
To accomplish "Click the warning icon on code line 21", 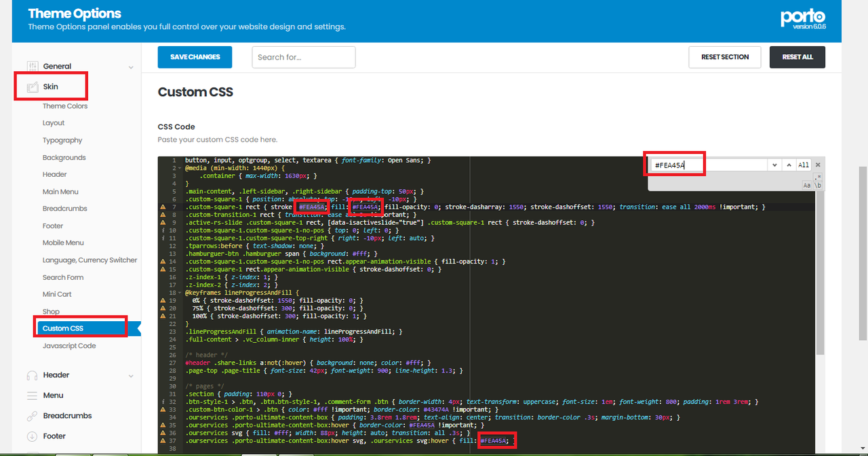I will point(163,316).
